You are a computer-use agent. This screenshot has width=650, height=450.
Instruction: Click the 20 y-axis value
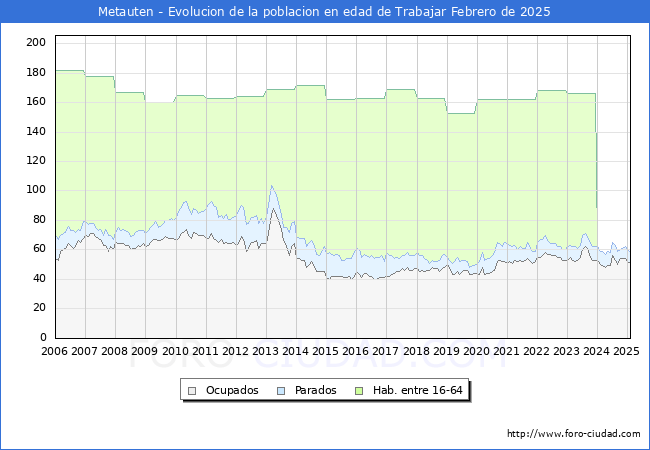39,307
